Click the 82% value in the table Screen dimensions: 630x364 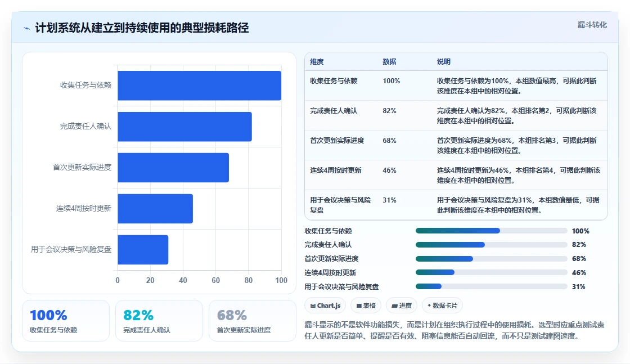tap(389, 110)
